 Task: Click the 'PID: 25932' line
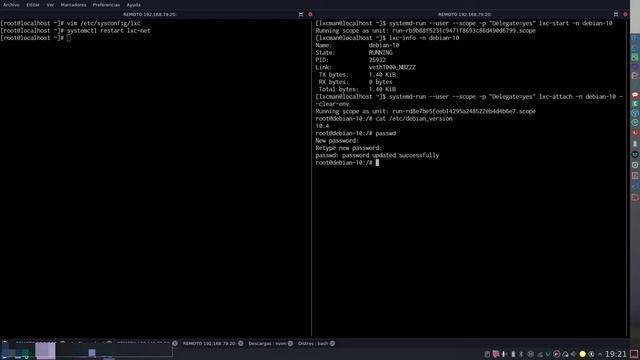[350, 60]
